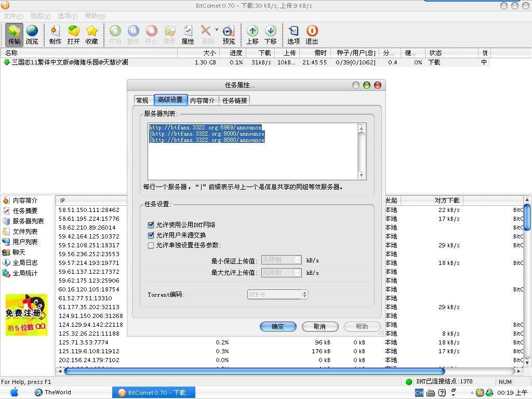
Task: Select the 三国志11繁体中文版 download task row
Action: coord(246,62)
